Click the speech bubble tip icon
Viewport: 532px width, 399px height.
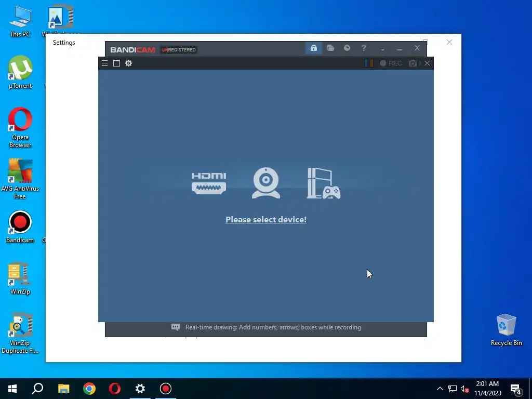(x=176, y=327)
